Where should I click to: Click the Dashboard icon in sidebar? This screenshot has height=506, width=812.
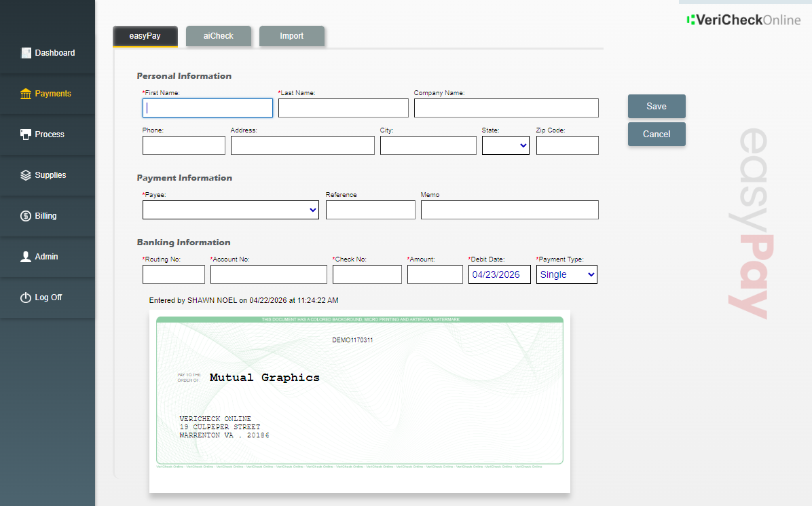pyautogui.click(x=25, y=53)
